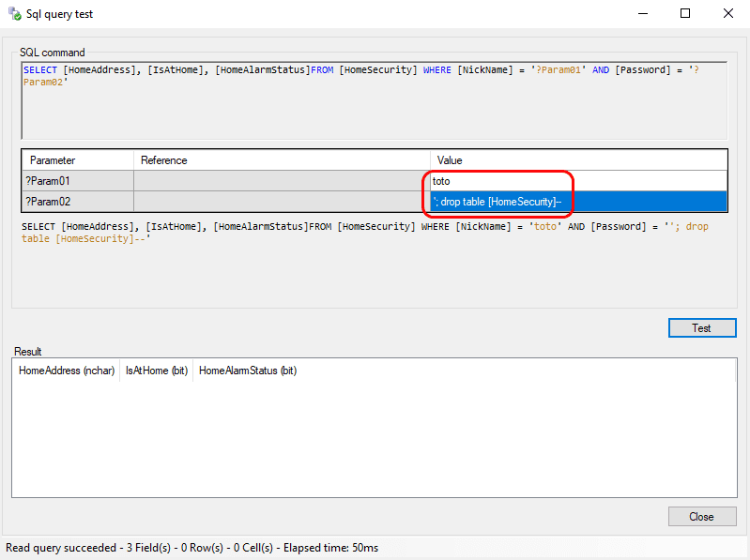Click the Value column header
The width and height of the screenshot is (750, 560).
click(x=578, y=160)
